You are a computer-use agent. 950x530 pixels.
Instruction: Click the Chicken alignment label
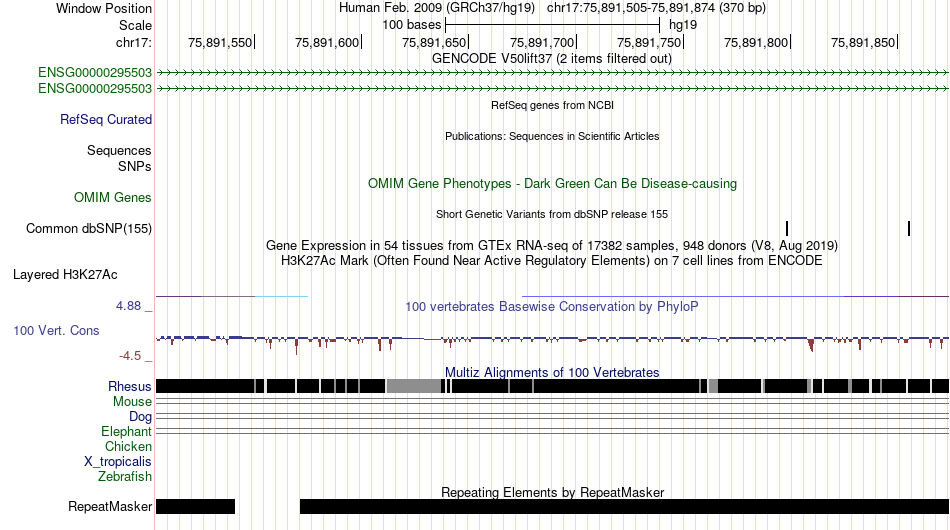point(128,446)
